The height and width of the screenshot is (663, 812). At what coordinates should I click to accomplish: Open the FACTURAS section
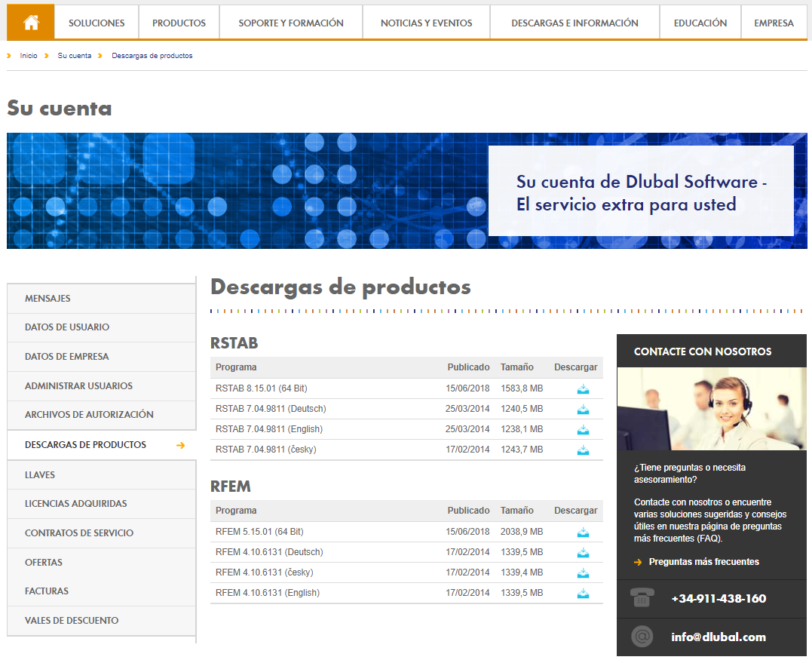[x=47, y=591]
